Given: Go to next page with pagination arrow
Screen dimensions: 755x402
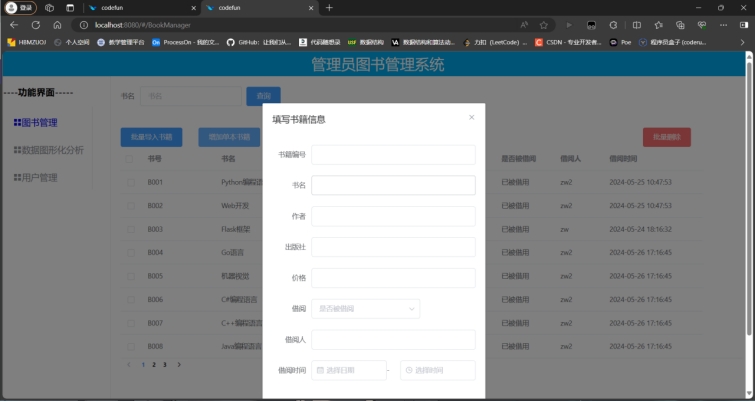Looking at the screenshot, I should click(x=179, y=365).
